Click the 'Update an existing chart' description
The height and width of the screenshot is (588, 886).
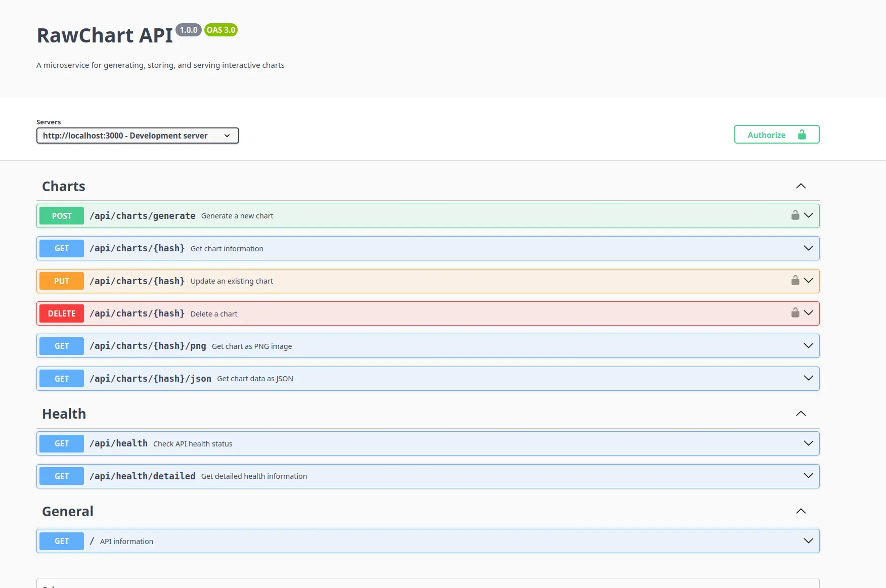click(x=232, y=281)
